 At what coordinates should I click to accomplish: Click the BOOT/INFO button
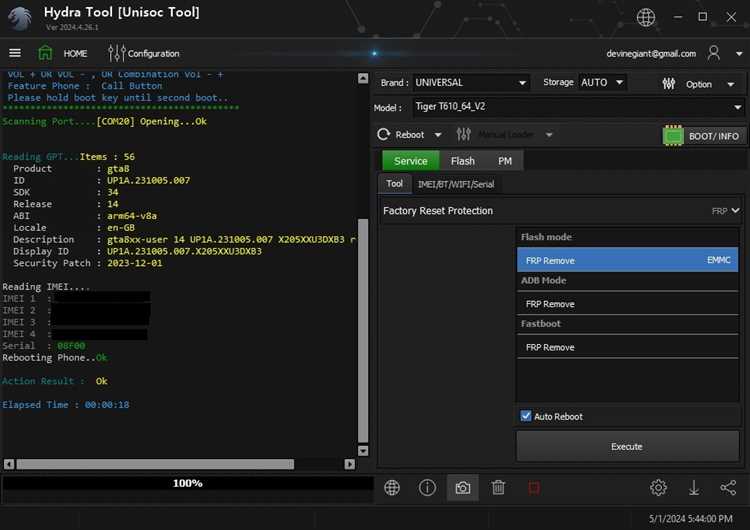(702, 136)
